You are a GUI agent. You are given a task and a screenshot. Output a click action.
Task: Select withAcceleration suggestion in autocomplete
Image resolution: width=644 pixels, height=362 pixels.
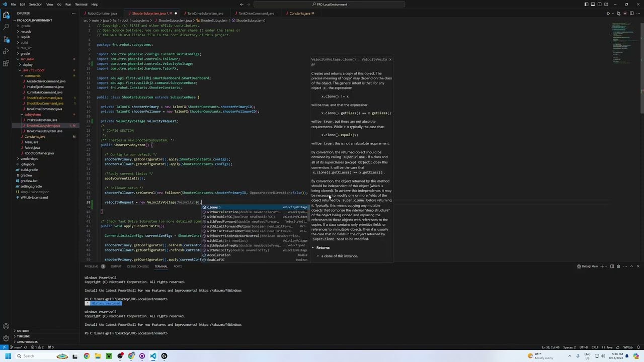pyautogui.click(x=255, y=212)
